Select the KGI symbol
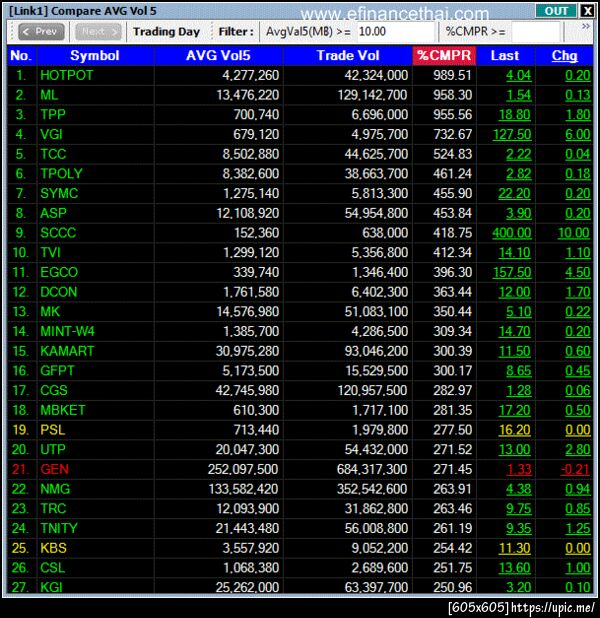The width and height of the screenshot is (600, 618). pyautogui.click(x=51, y=587)
